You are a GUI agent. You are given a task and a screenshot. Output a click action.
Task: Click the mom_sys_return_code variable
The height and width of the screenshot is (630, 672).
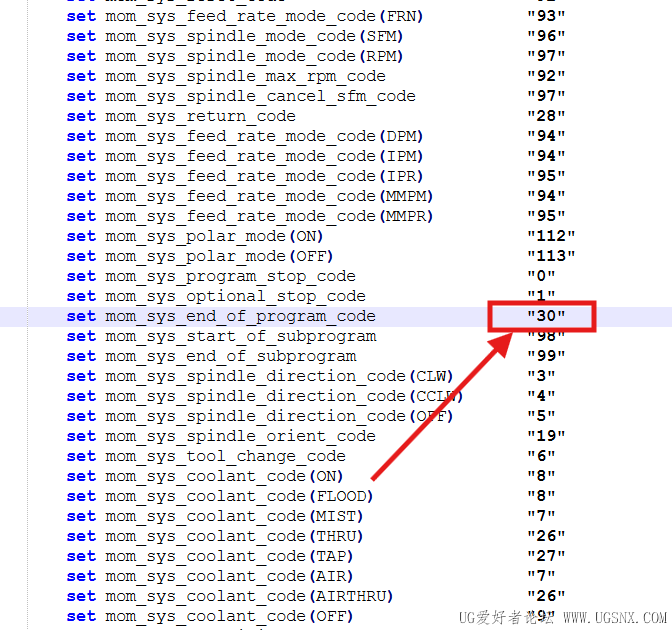coord(201,116)
